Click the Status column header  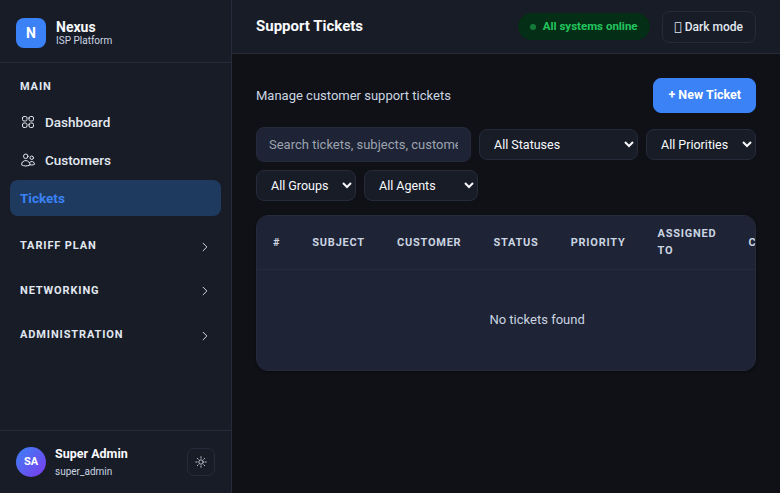(x=516, y=242)
